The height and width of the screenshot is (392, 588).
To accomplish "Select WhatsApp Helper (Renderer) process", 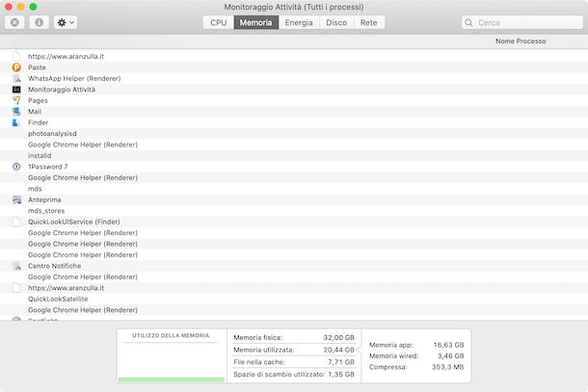I will pyautogui.click(x=294, y=78).
